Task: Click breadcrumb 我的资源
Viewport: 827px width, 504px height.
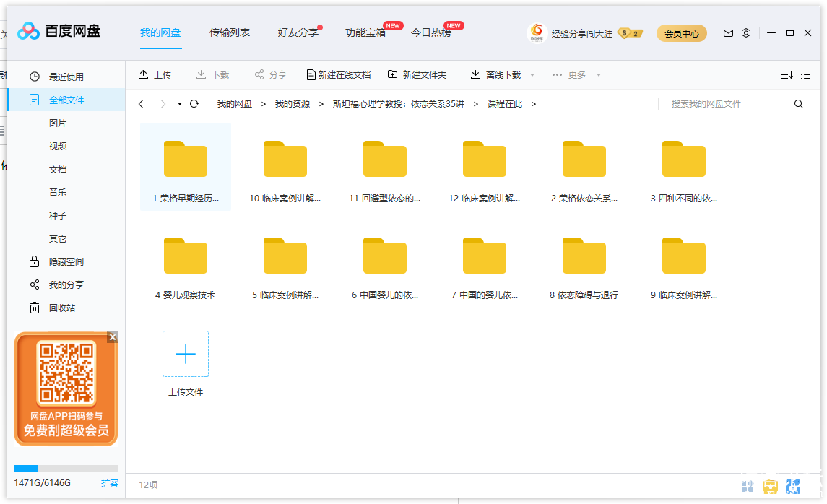Action: click(293, 104)
